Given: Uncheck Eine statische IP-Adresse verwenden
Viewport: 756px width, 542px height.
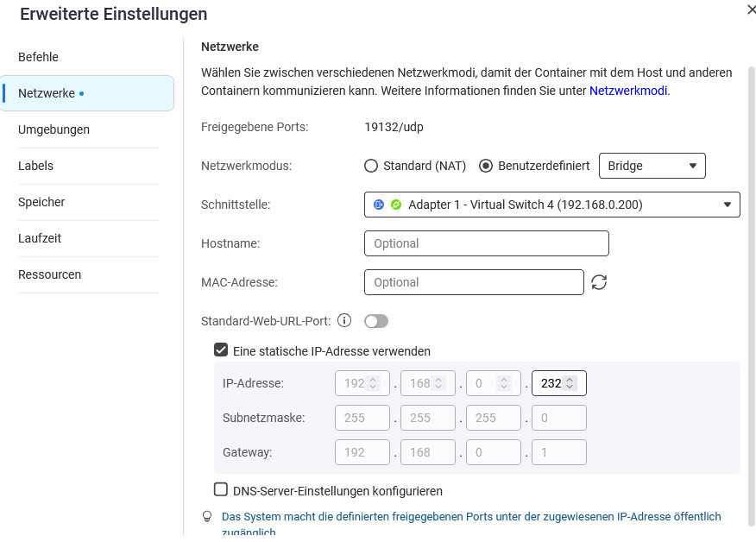Looking at the screenshot, I should pos(221,350).
